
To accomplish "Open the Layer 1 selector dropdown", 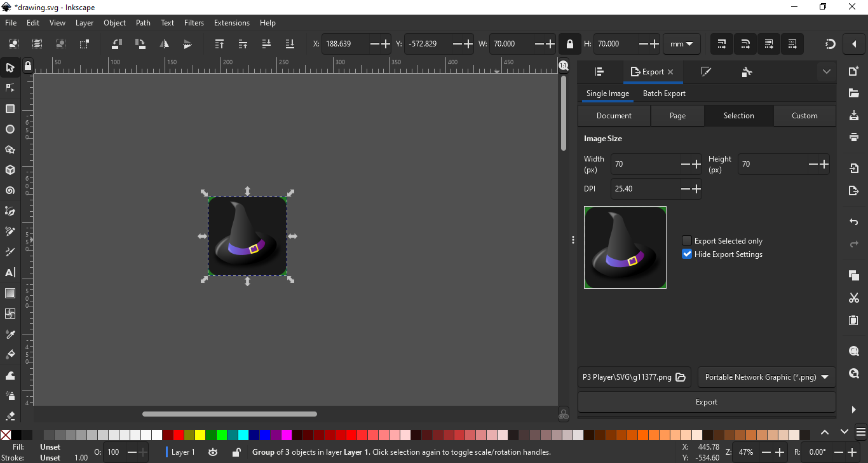I will [182, 452].
